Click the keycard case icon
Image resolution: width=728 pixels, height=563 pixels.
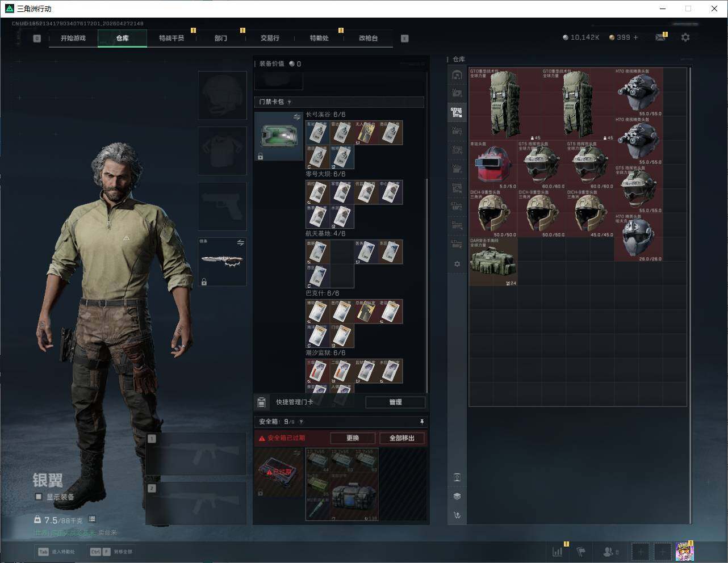pos(278,136)
